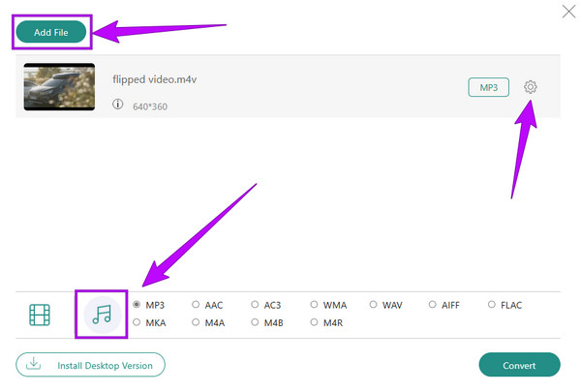Choose the MKA format option

pyautogui.click(x=137, y=322)
